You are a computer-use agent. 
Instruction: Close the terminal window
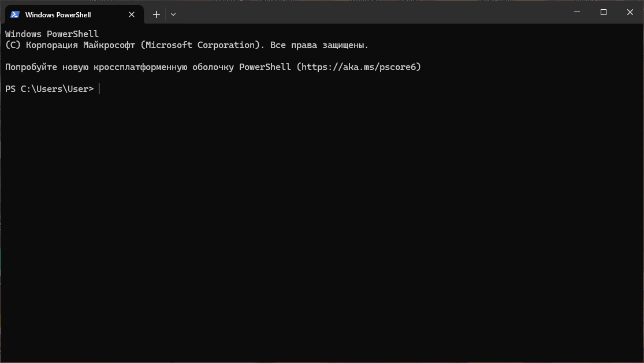[x=630, y=12]
